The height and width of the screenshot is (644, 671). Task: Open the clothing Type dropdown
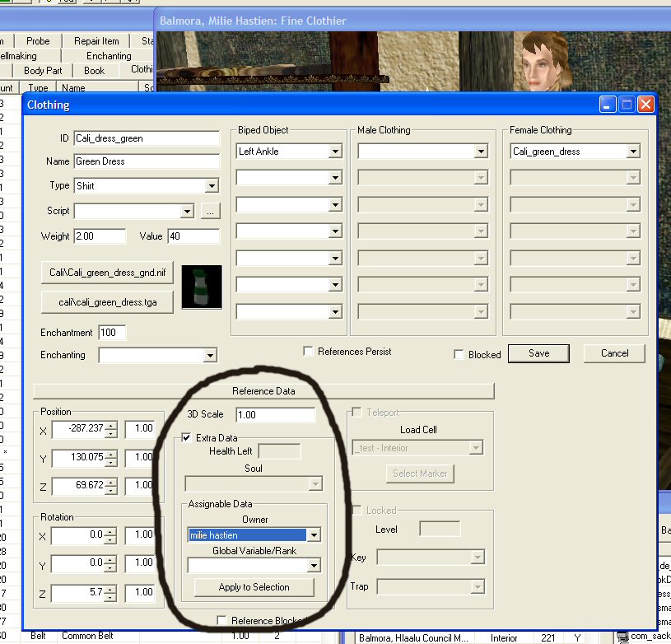click(x=212, y=186)
